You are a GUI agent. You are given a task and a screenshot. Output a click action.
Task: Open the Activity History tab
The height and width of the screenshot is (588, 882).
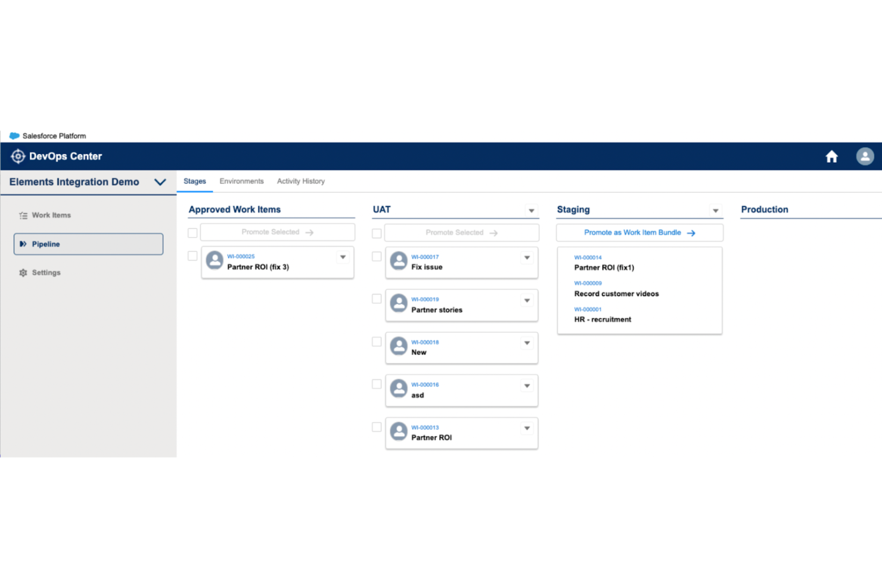click(300, 181)
